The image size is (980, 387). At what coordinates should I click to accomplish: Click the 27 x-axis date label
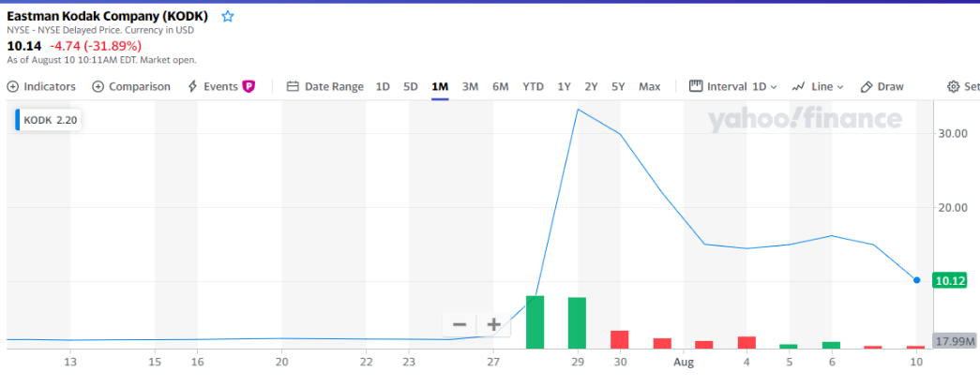pyautogui.click(x=493, y=362)
